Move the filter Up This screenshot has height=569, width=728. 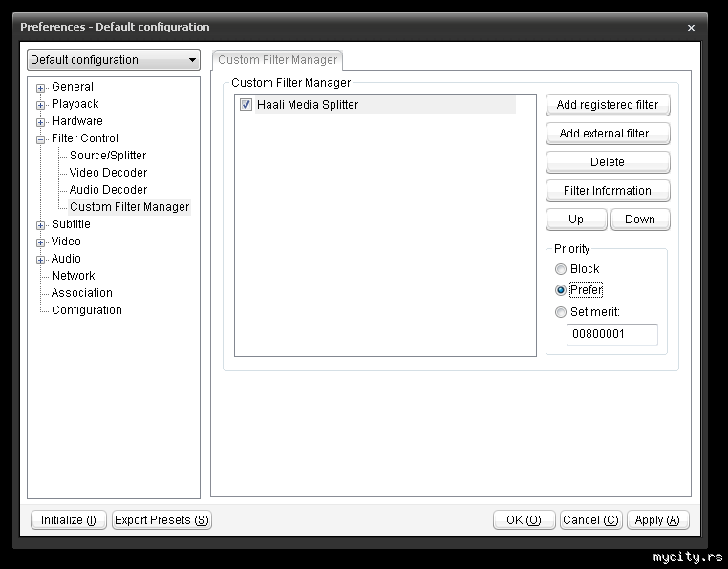click(576, 220)
